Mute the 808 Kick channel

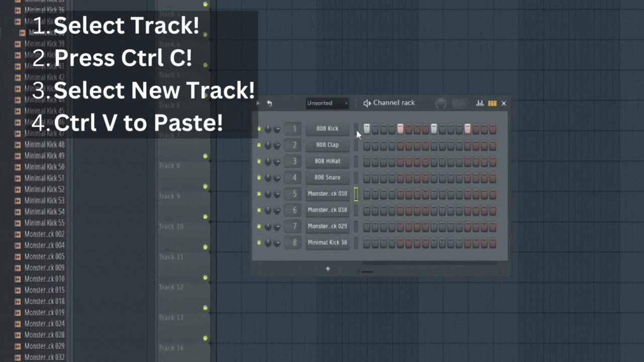coord(259,129)
